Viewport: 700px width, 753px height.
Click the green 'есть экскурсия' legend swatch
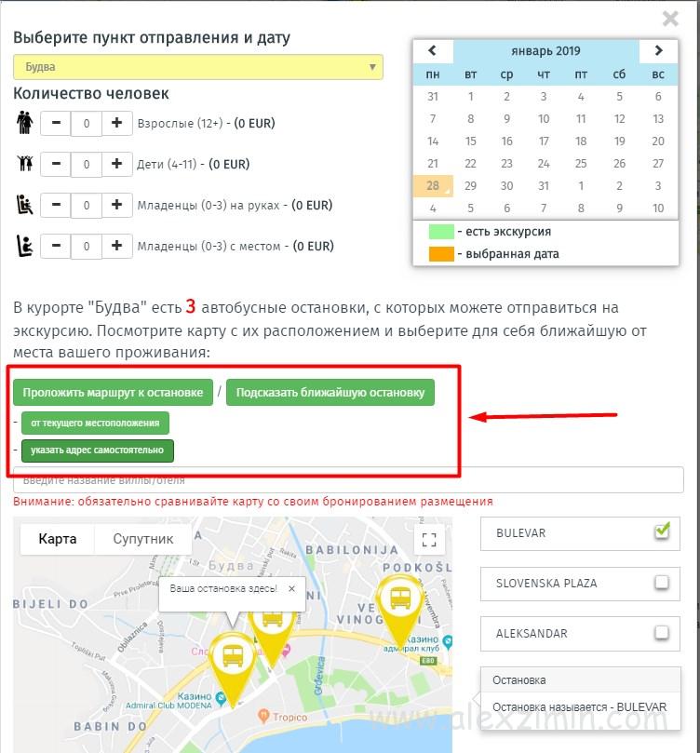pos(441,232)
